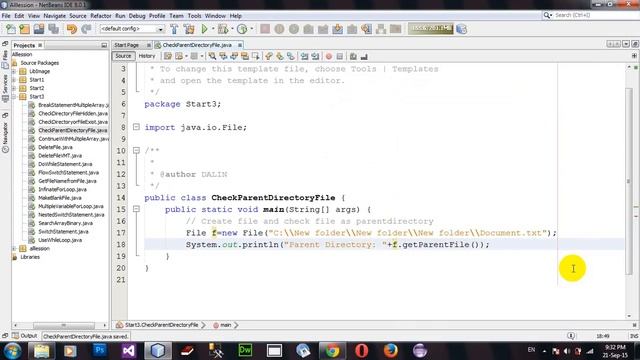This screenshot has height=360, width=640.
Task: Click the Profile Project clock icon
Action: coord(242,29)
